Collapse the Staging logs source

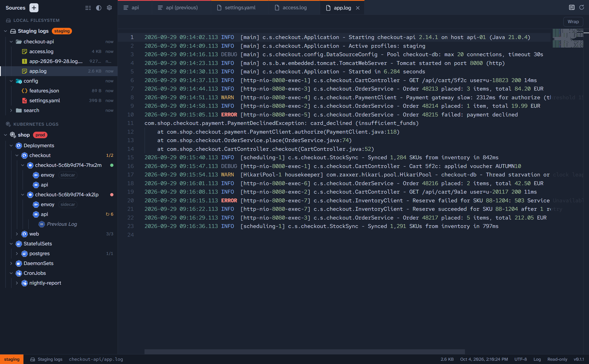(x=5, y=31)
